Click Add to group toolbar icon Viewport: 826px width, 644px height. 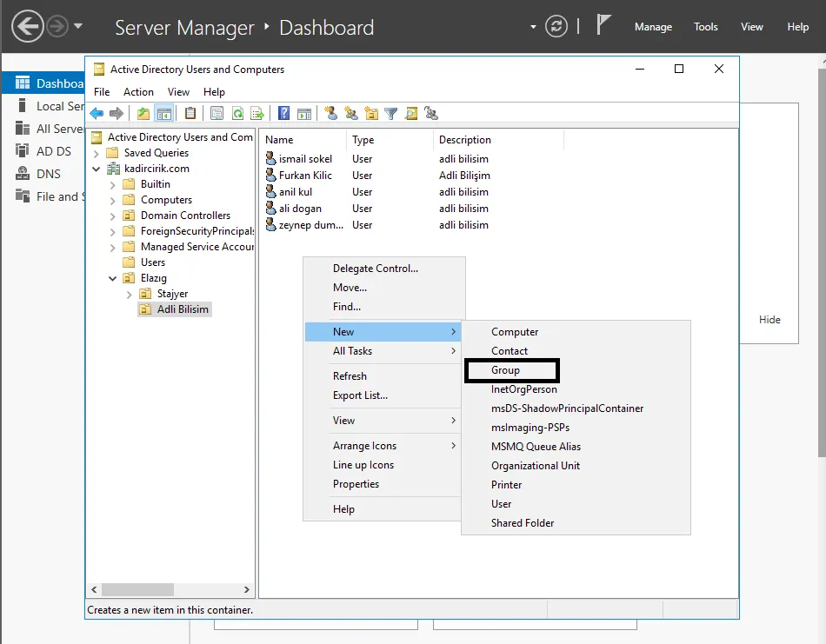[431, 113]
